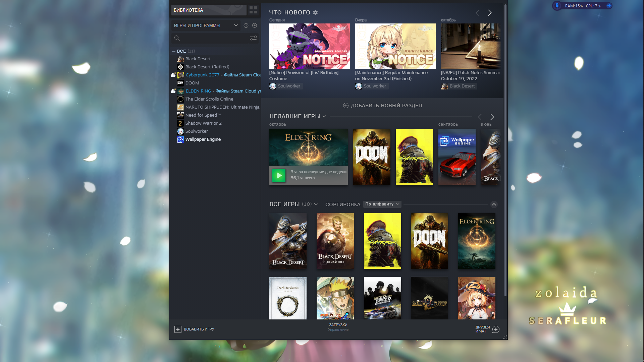Screen dimensions: 644x362
Task: Click plus icon to add a game
Action: pyautogui.click(x=178, y=329)
